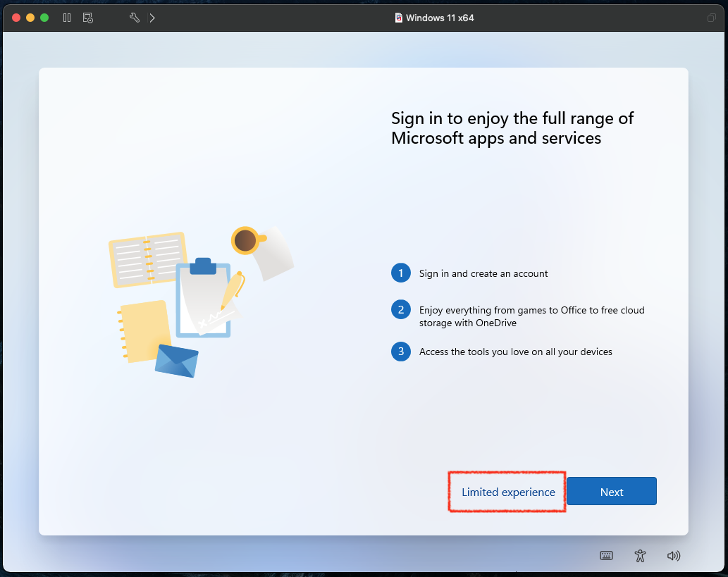Click "Sign in and create an account" text
The image size is (728, 577).
483,273
